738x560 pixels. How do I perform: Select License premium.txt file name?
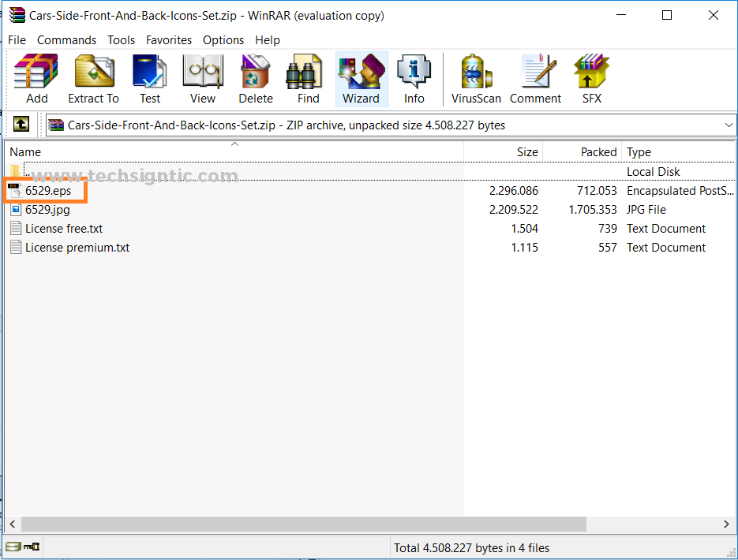point(77,248)
